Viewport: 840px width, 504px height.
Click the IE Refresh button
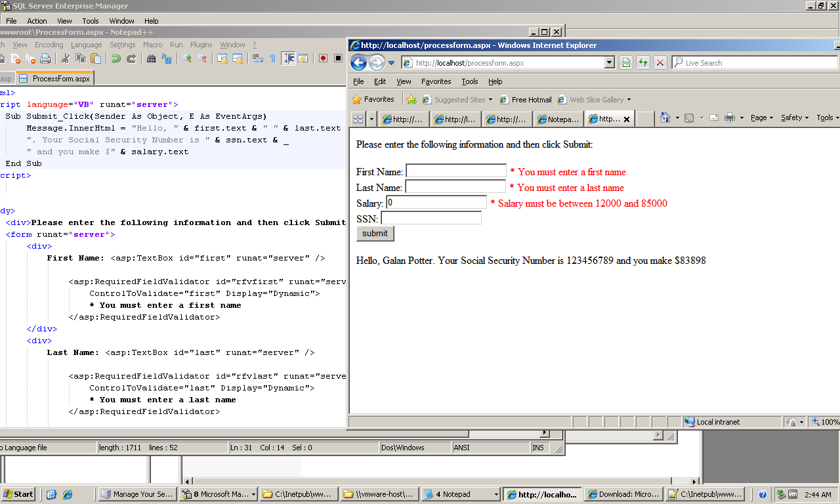pos(643,63)
